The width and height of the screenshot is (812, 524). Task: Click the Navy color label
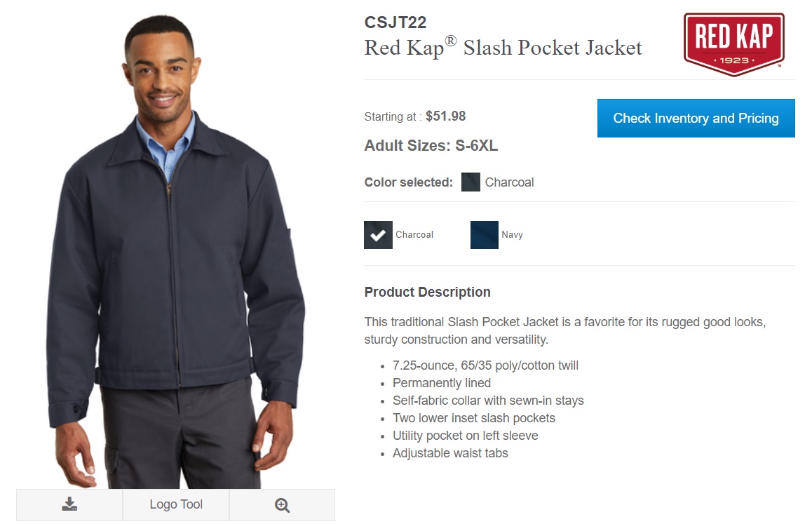(x=512, y=235)
